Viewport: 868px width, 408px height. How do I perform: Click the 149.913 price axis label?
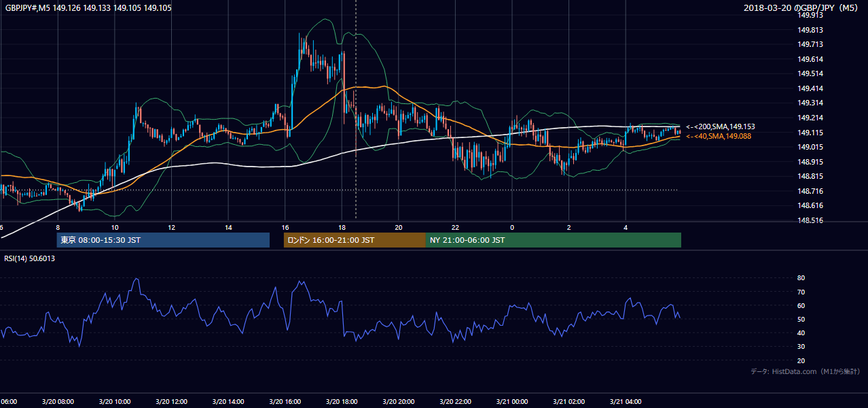point(810,15)
